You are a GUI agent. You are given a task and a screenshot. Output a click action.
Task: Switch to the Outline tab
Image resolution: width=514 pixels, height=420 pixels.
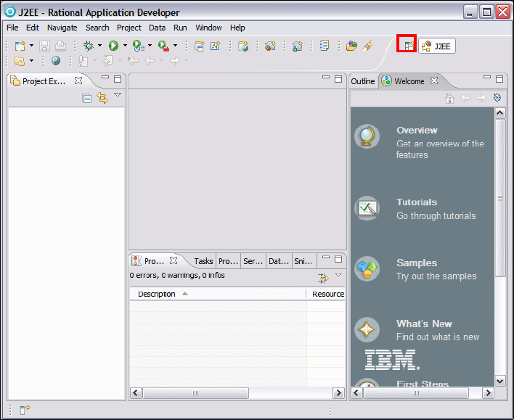pos(363,81)
